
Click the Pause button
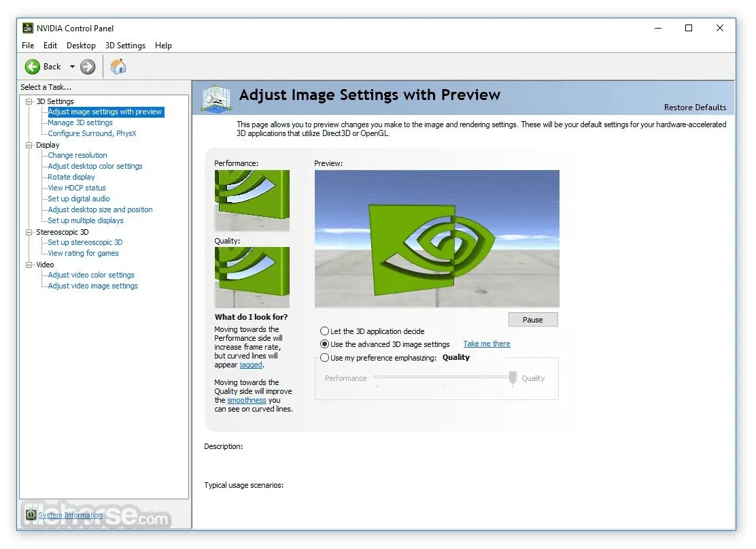click(533, 319)
